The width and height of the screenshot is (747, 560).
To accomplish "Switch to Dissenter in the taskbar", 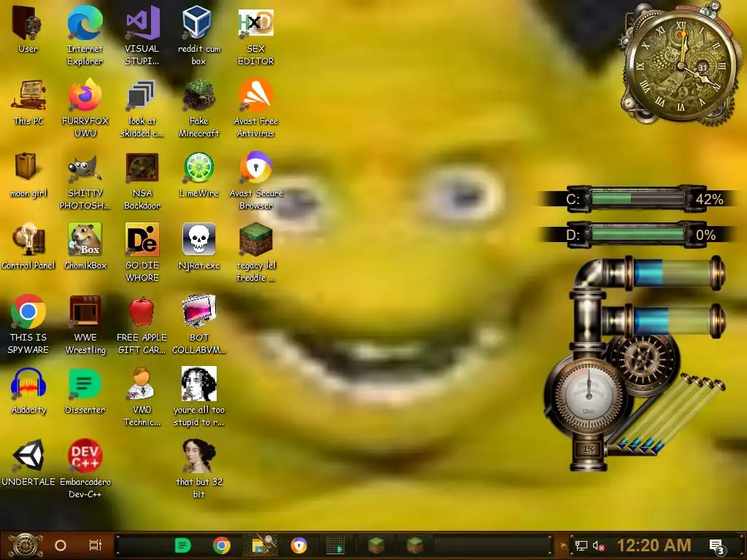I will point(183,545).
